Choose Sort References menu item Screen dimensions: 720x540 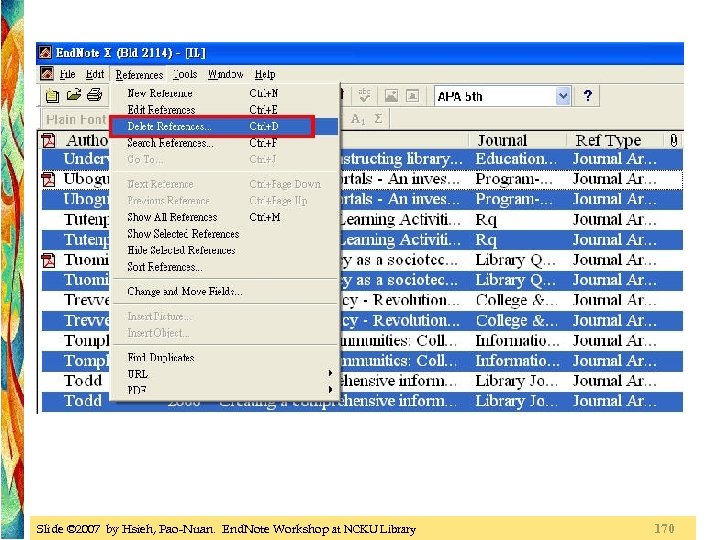click(225, 267)
